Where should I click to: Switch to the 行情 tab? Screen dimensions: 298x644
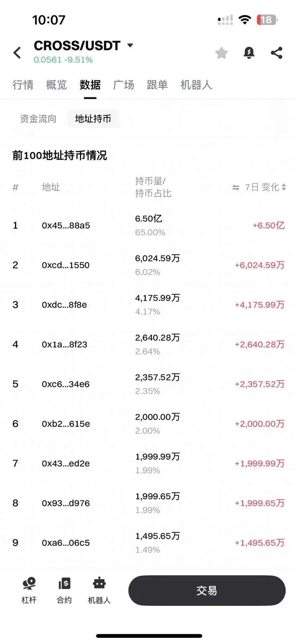coord(23,85)
